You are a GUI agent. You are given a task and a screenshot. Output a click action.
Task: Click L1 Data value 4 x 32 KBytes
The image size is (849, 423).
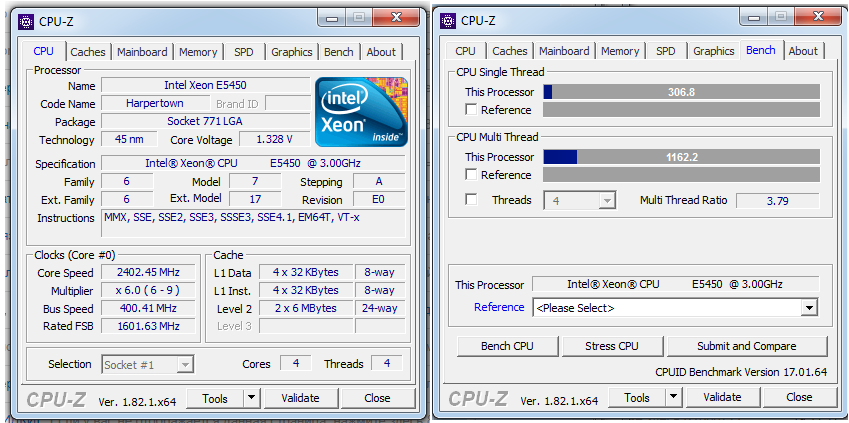(305, 272)
